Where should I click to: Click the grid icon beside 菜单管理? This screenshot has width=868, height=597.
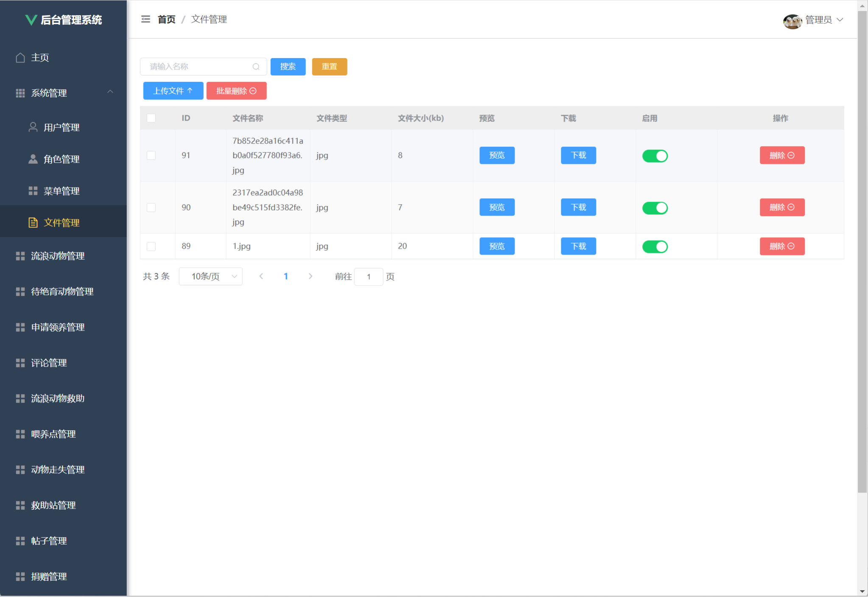(x=33, y=191)
